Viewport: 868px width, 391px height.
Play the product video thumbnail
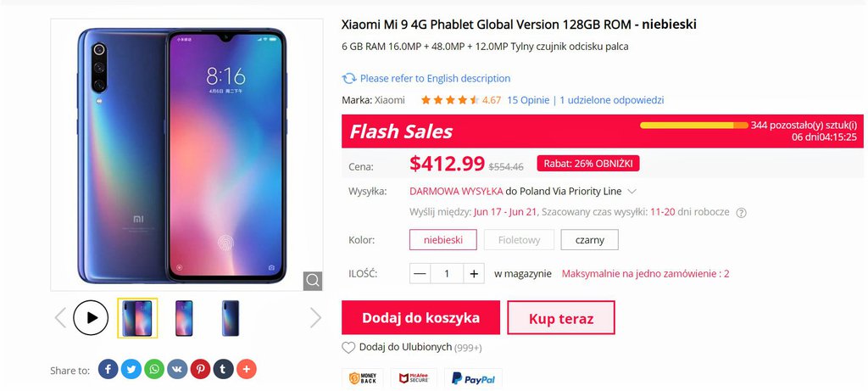91,318
